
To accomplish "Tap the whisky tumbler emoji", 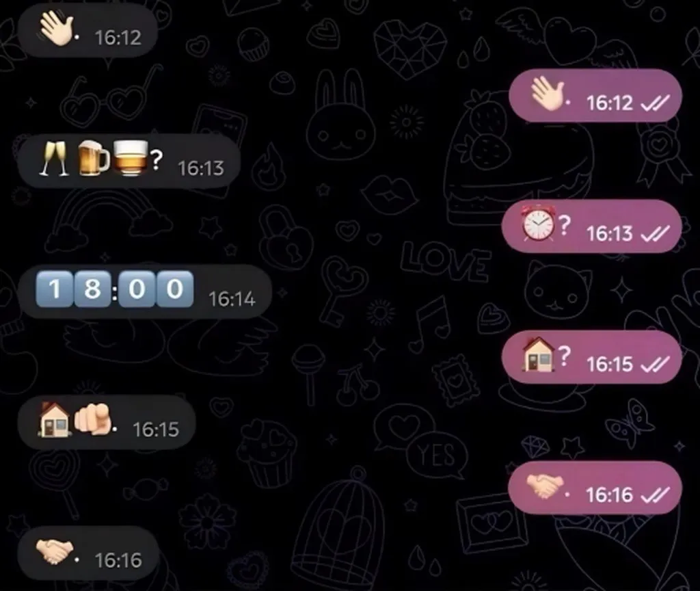I will pos(131,158).
